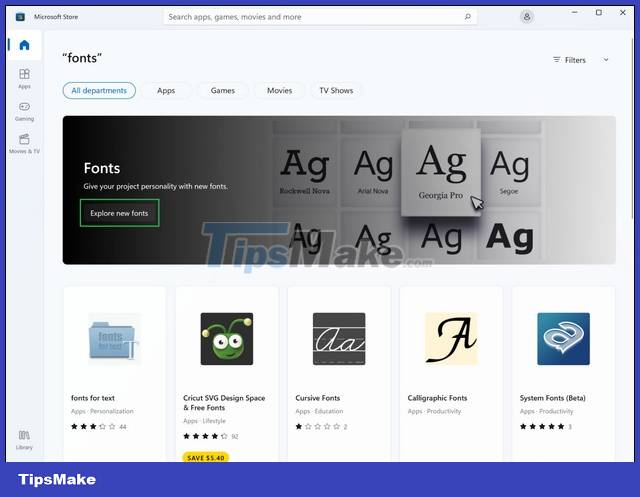The height and width of the screenshot is (497, 640).
Task: Open the Cricut SVG Design Space icon
Action: [227, 339]
